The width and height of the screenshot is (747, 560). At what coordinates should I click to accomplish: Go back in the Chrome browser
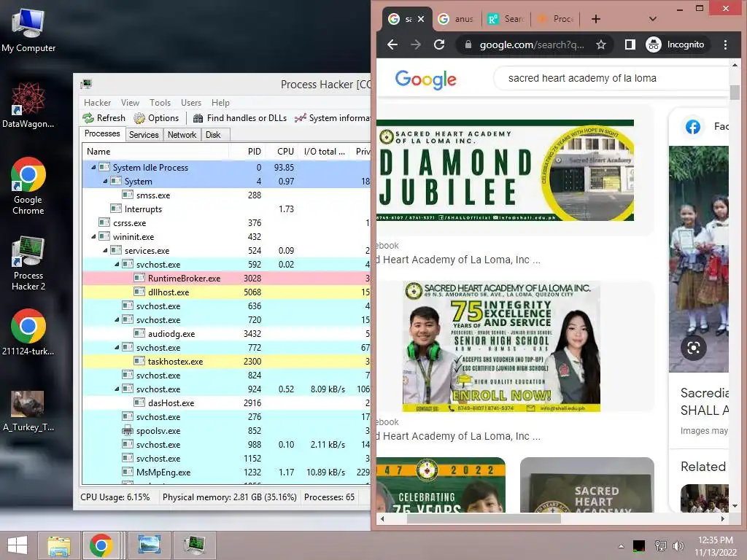tap(392, 44)
